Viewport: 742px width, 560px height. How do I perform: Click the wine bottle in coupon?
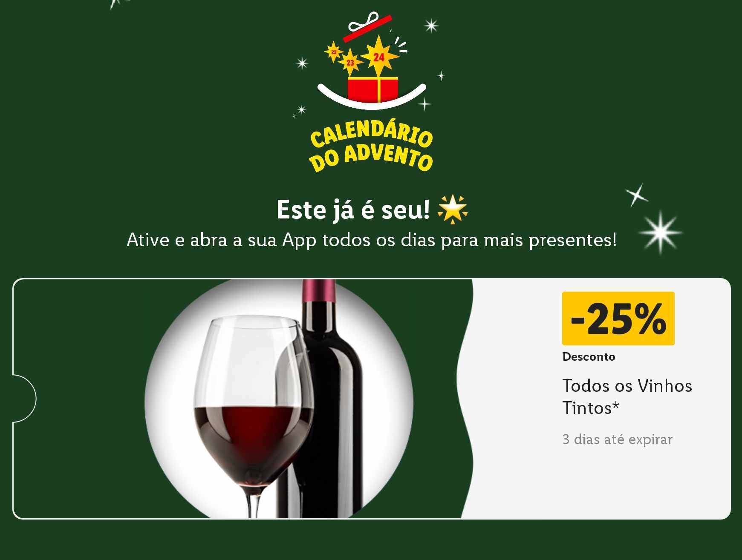pos(329,398)
